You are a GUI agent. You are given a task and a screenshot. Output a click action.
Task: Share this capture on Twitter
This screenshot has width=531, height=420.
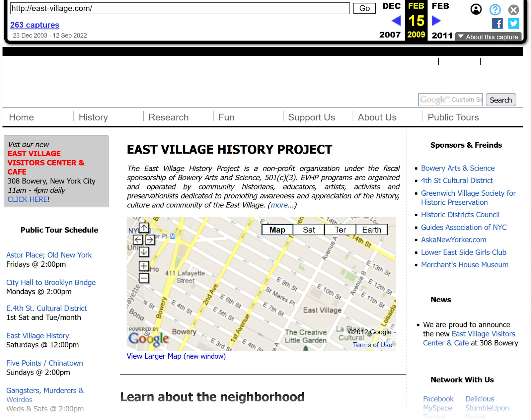[x=513, y=24]
